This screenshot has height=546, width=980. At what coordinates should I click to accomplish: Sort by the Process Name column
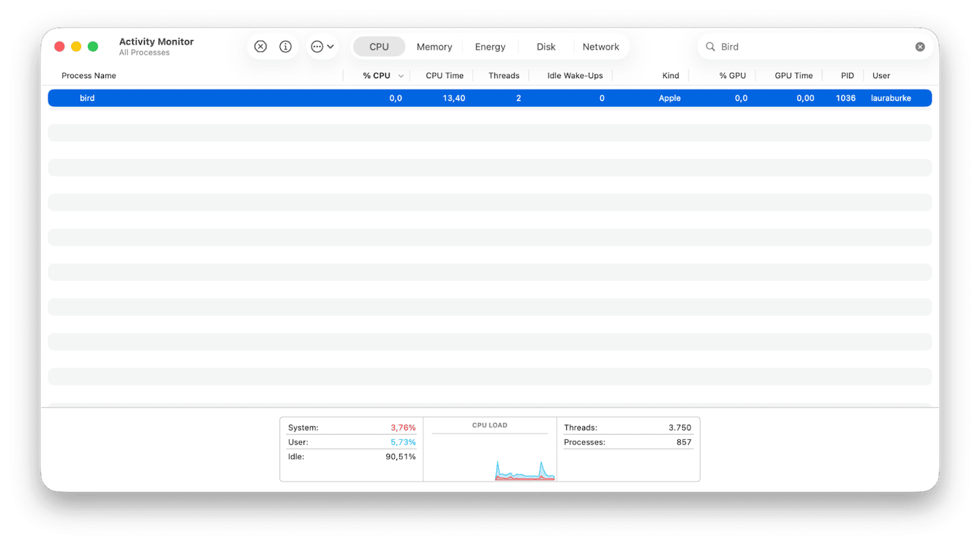[88, 75]
